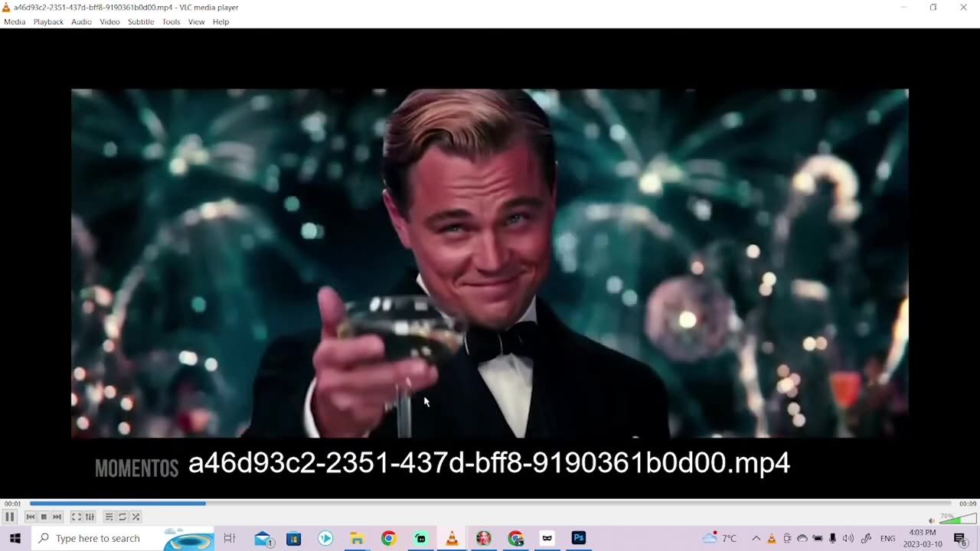
Task: Click the 00:09 total duration label
Action: [x=968, y=504]
